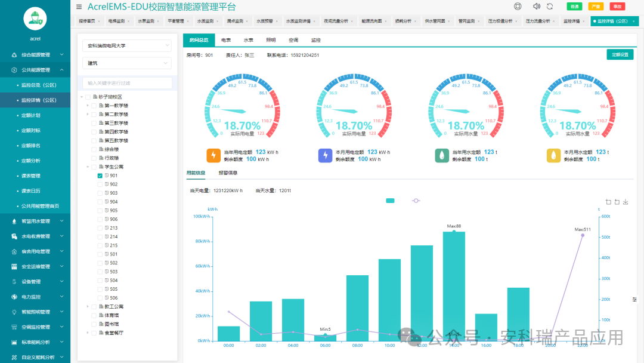Click the hamburger menu collapse icon

click(79, 7)
